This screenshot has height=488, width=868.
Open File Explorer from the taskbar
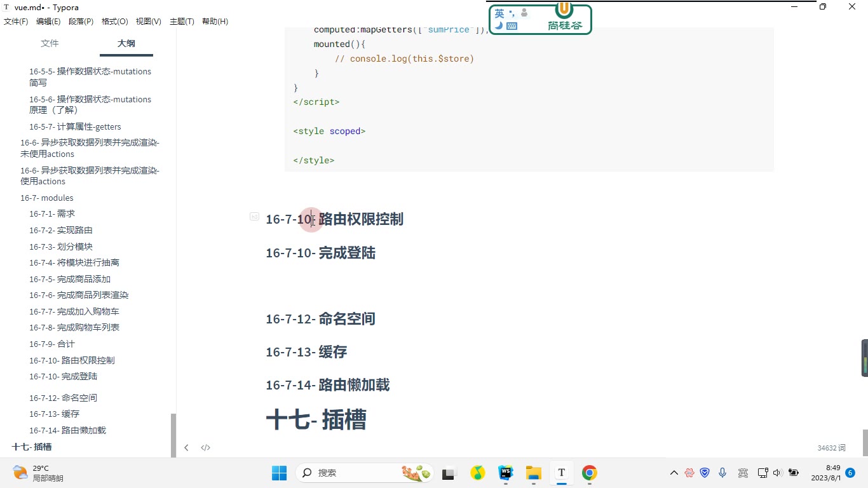[x=533, y=473]
